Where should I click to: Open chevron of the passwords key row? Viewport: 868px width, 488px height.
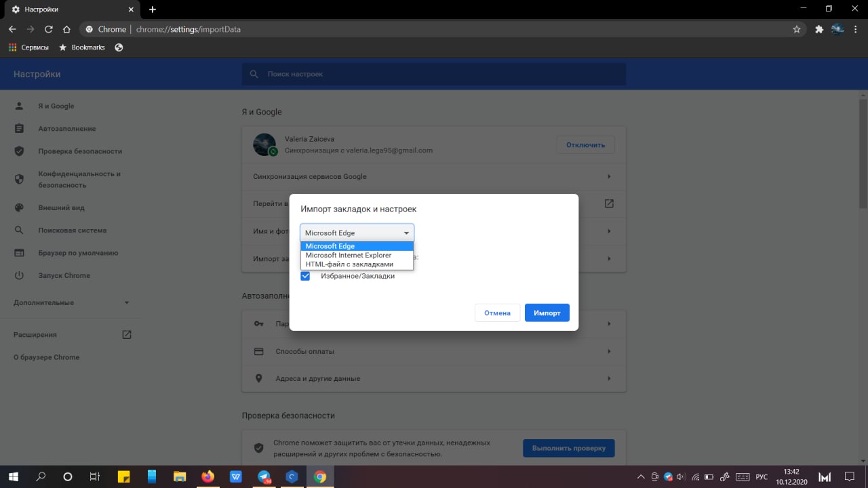(609, 324)
